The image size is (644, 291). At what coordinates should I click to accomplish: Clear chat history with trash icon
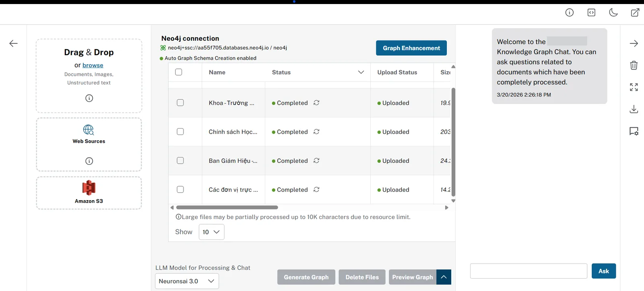634,65
